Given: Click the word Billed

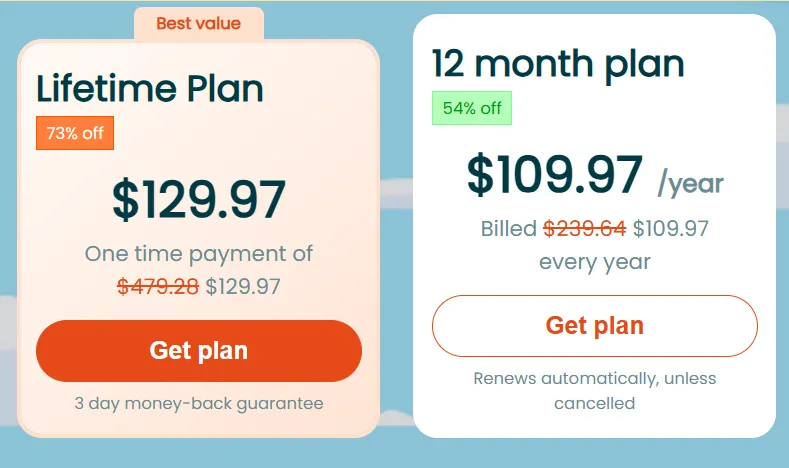Looking at the screenshot, I should pos(509,229).
